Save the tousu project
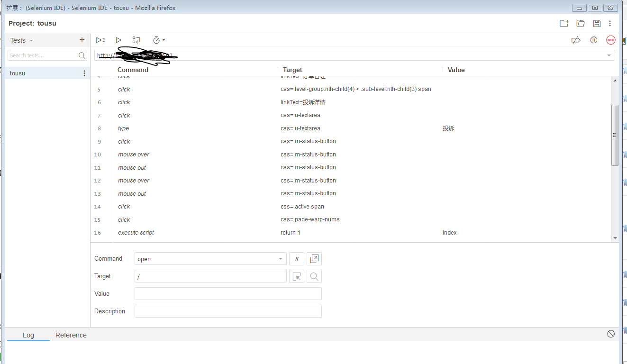Image resolution: width=627 pixels, height=364 pixels. (x=597, y=23)
